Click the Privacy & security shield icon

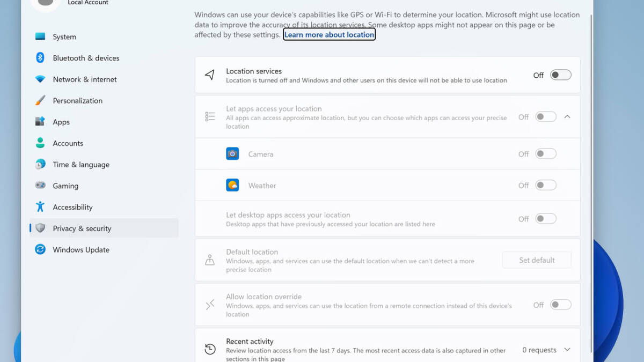40,228
